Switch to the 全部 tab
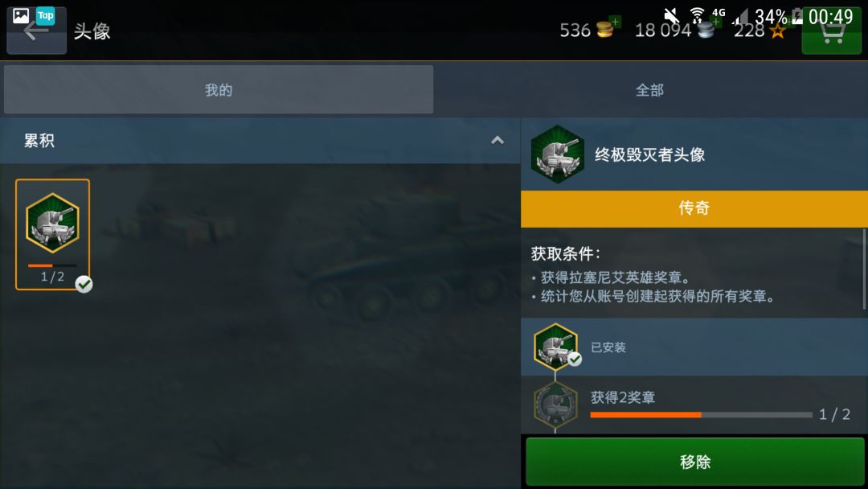Image resolution: width=868 pixels, height=489 pixels. [650, 90]
